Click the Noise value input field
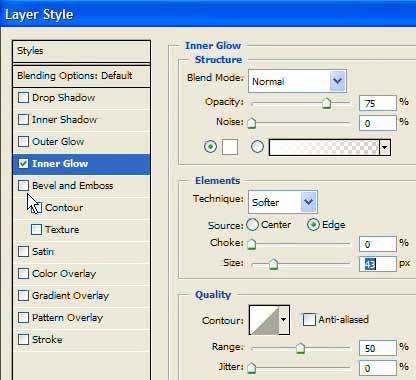Image resolution: width=416 pixels, height=380 pixels. 378,123
